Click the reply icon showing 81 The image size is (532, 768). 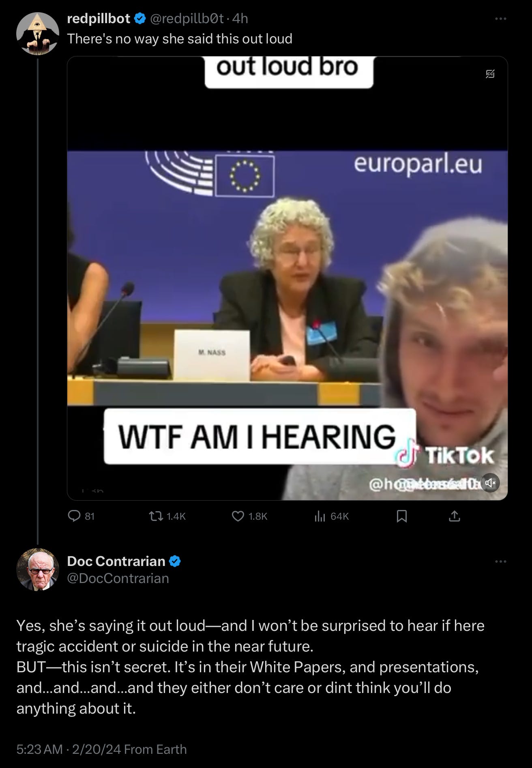coord(81,516)
